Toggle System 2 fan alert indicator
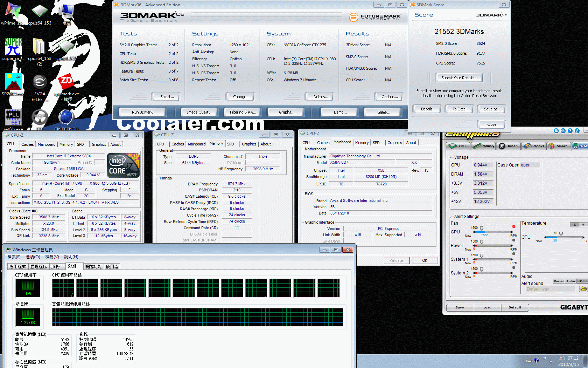This screenshot has width=588, height=368. pyautogui.click(x=514, y=267)
